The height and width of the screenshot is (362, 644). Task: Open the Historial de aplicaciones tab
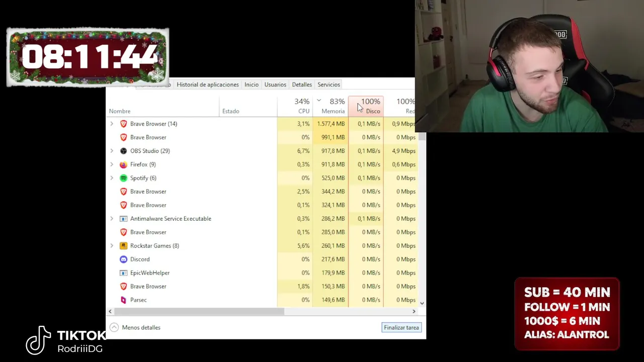208,84
